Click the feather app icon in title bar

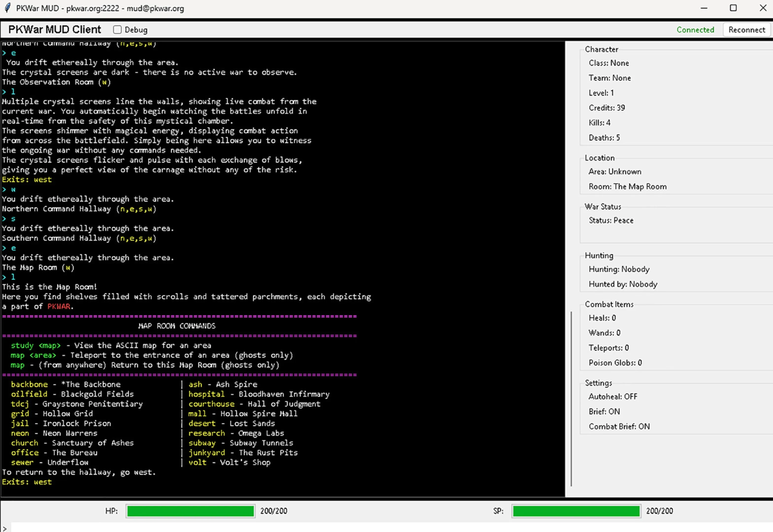[7, 8]
